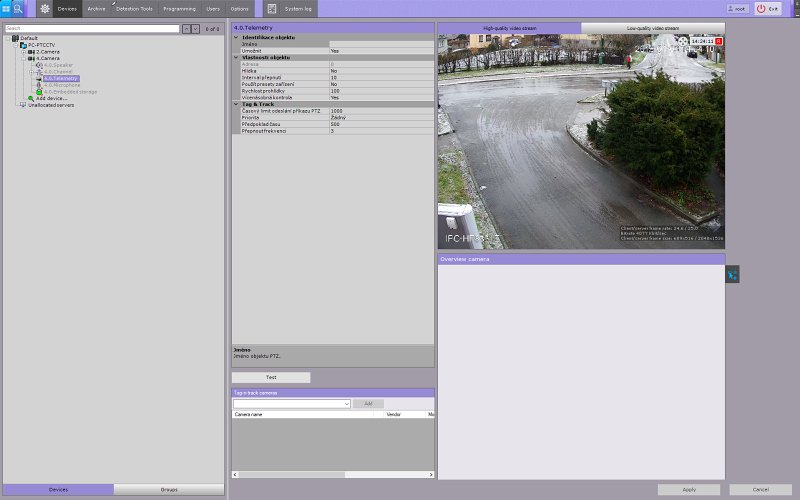Screen dimensions: 800x500
Task: Click the Apply button
Action: (x=689, y=490)
